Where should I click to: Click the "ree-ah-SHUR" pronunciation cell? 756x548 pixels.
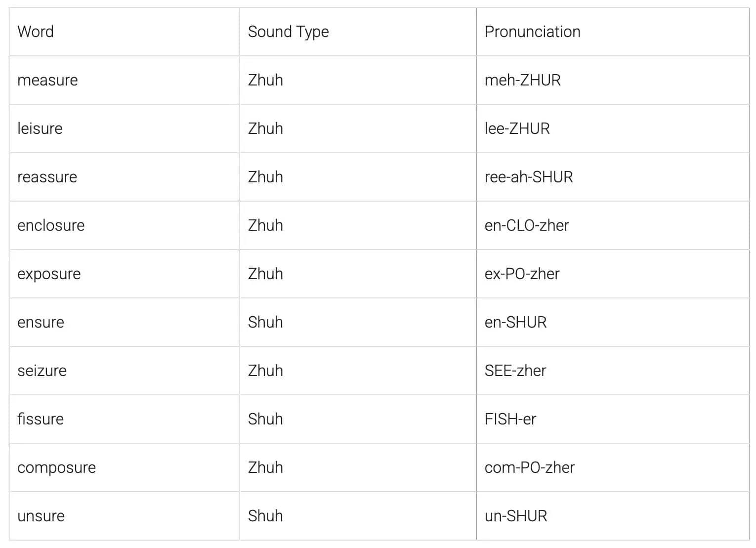pos(528,177)
